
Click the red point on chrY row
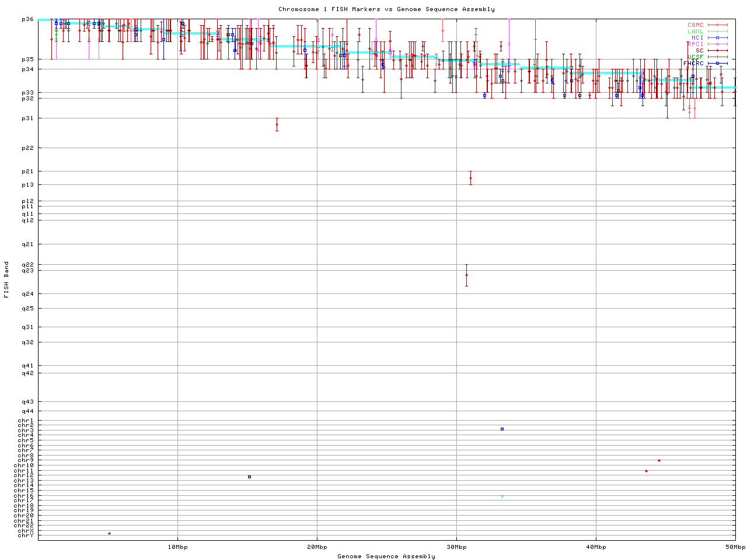[109, 533]
